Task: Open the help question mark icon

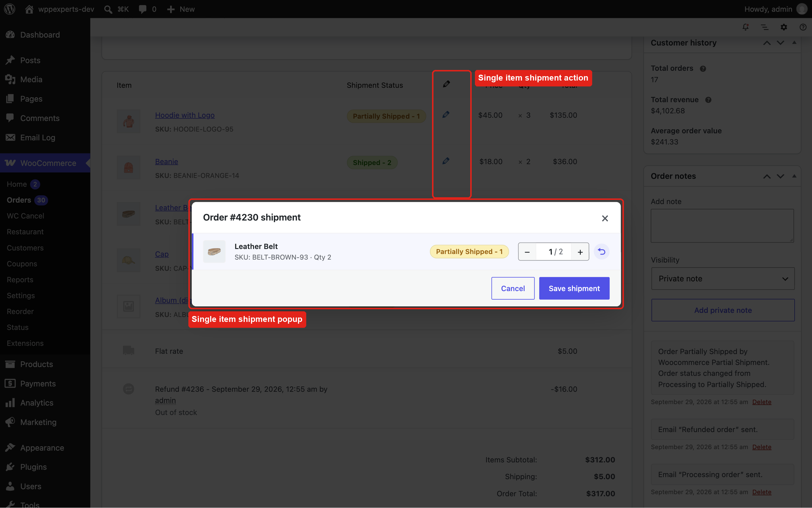Action: pos(803,27)
